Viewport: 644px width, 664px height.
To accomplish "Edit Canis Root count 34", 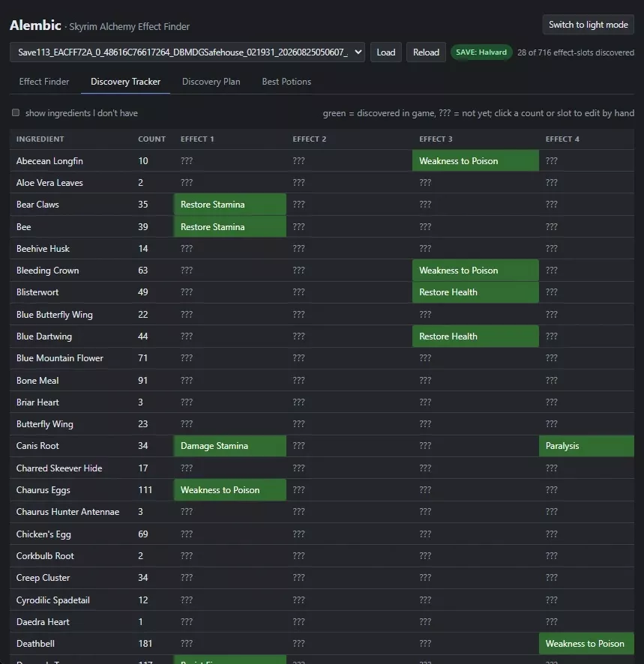I will click(x=143, y=445).
